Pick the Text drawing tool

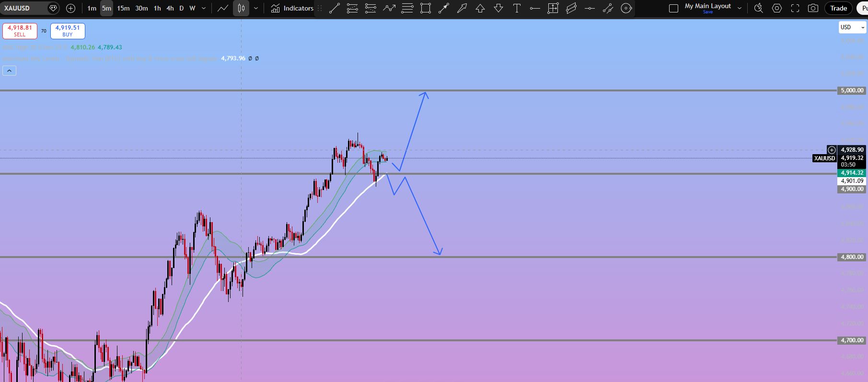point(517,8)
